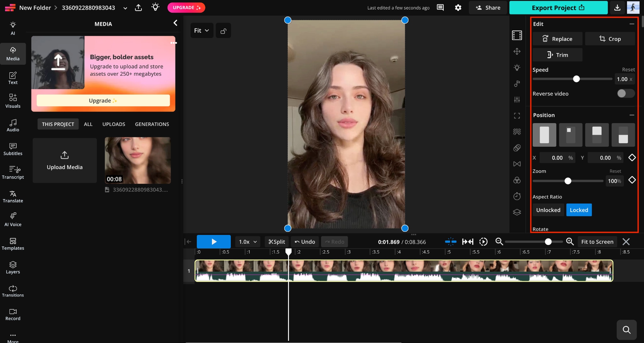Open the Text panel in sidebar
The height and width of the screenshot is (343, 644).
pyautogui.click(x=13, y=78)
